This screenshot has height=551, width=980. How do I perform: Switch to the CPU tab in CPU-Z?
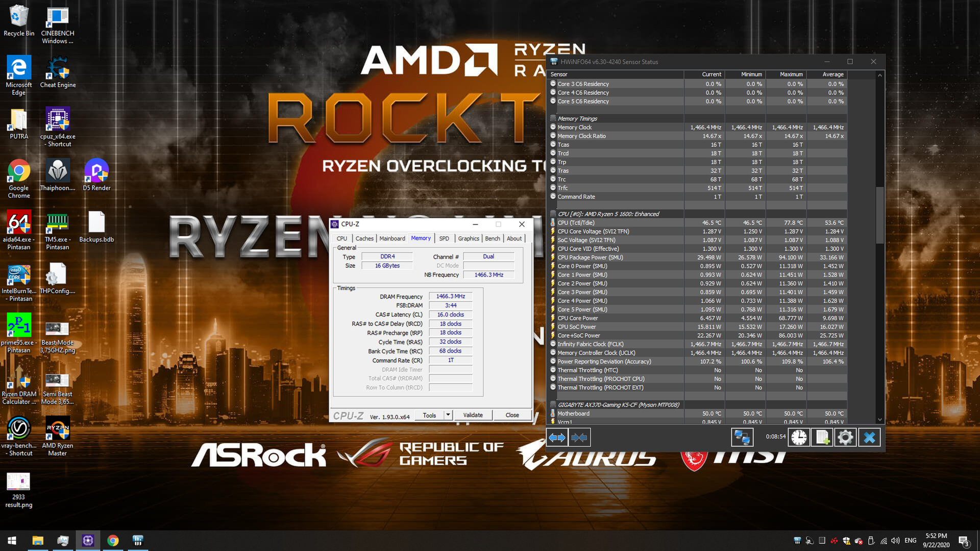[x=342, y=238]
